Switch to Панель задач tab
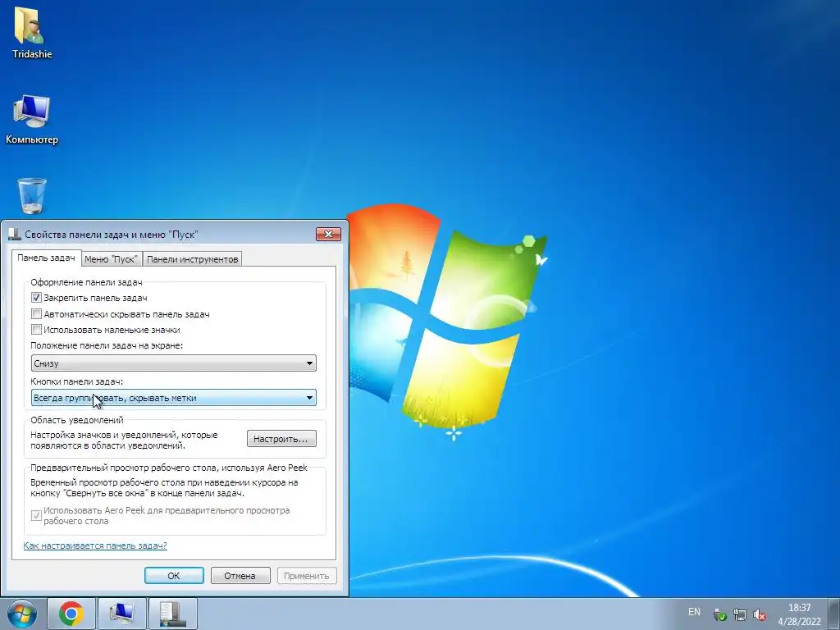Screen dimensions: 840x630 46,258
